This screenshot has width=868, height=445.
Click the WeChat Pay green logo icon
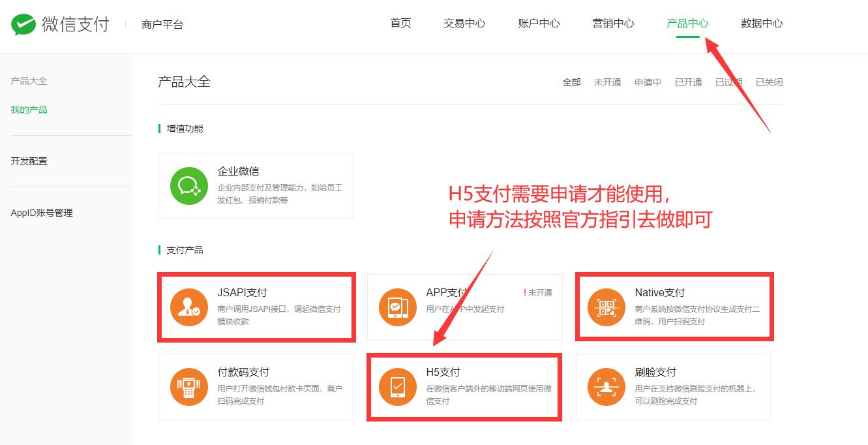coord(23,25)
